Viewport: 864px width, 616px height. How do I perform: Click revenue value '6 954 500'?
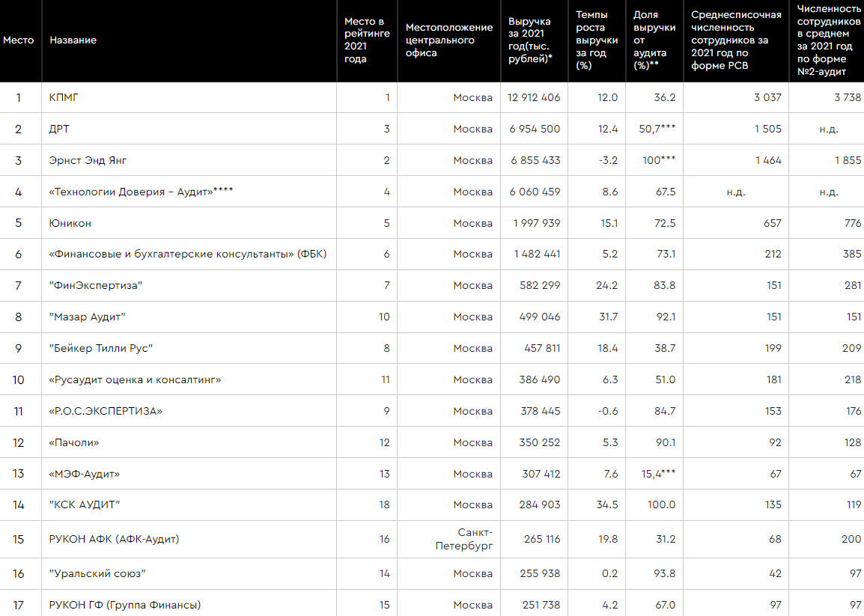click(x=535, y=129)
